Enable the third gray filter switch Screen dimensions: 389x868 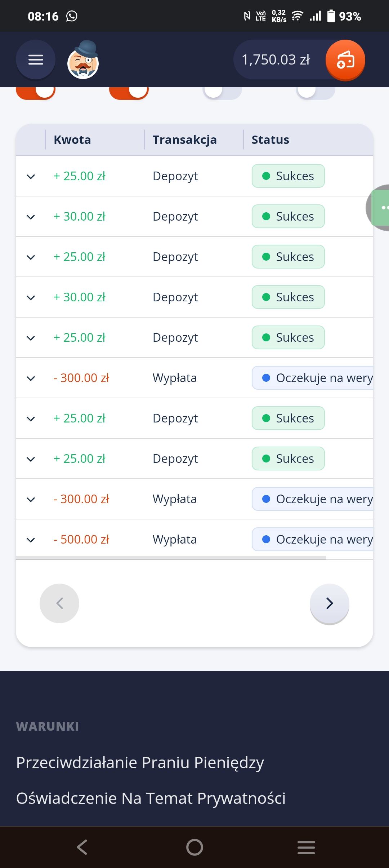tap(222, 92)
